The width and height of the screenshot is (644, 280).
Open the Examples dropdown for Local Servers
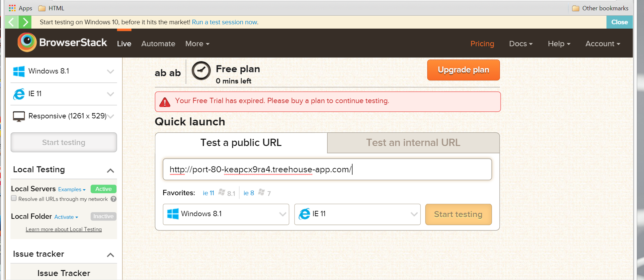click(x=72, y=189)
